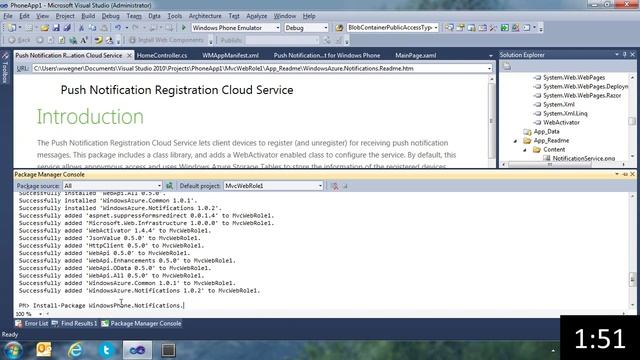Click the Cut scissors icon
The image size is (640, 360).
[x=81, y=28]
